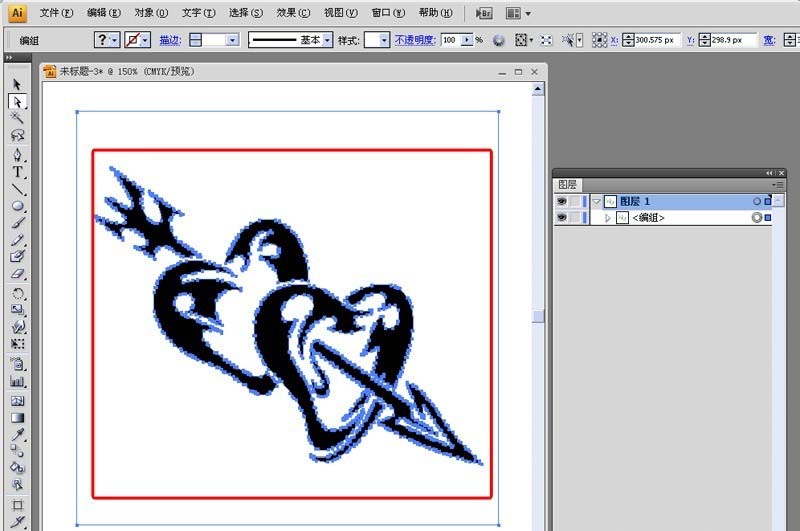Hide layer 图层 1 with eye icon

562,201
